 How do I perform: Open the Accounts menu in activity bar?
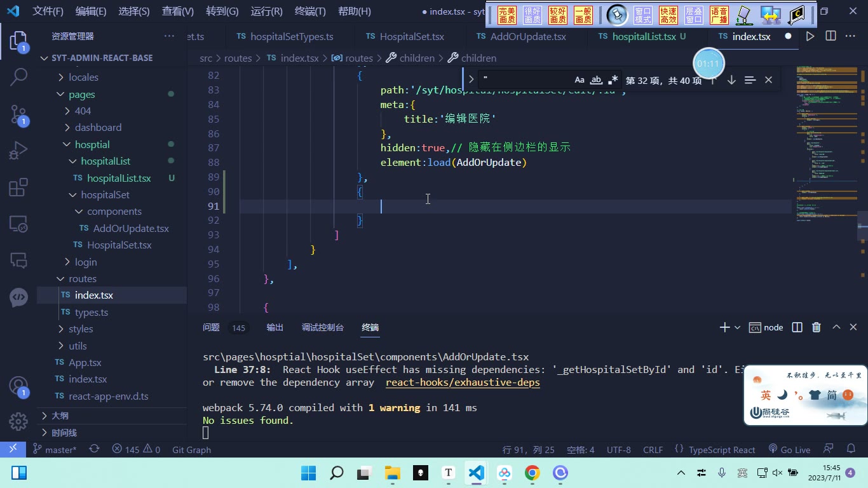click(18, 385)
